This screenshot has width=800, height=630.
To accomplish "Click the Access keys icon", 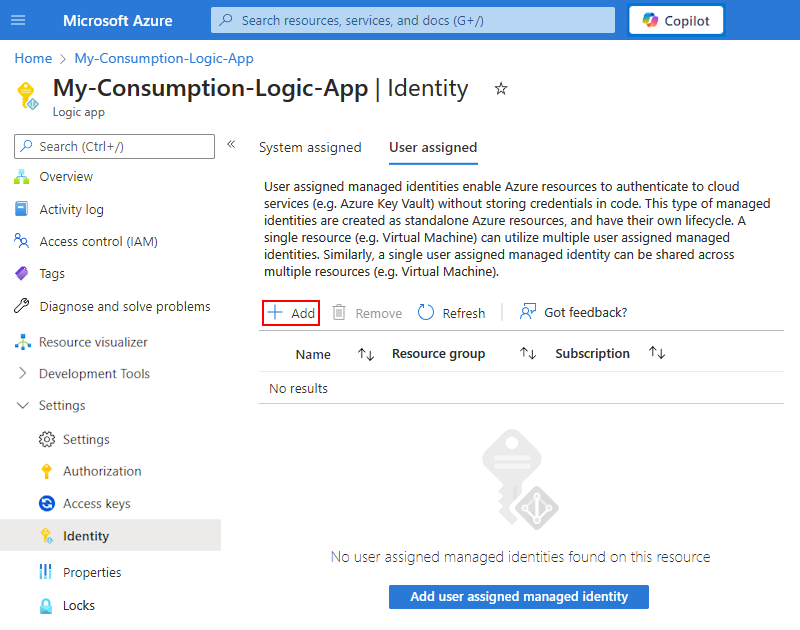I will pos(47,503).
